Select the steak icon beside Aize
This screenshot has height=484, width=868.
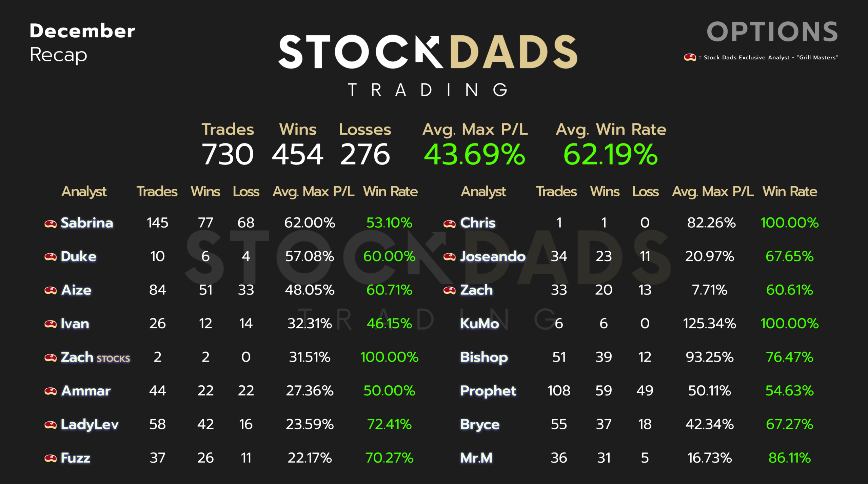pos(51,290)
